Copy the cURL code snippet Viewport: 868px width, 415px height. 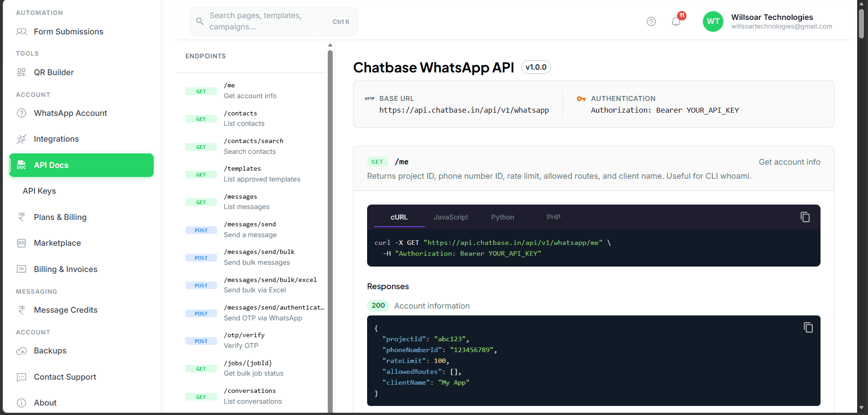805,217
